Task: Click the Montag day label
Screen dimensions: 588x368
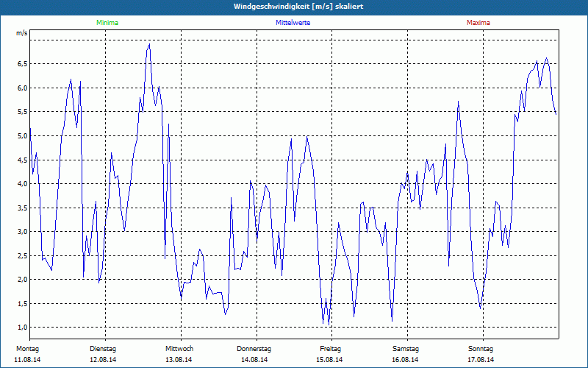Action: (x=28, y=349)
